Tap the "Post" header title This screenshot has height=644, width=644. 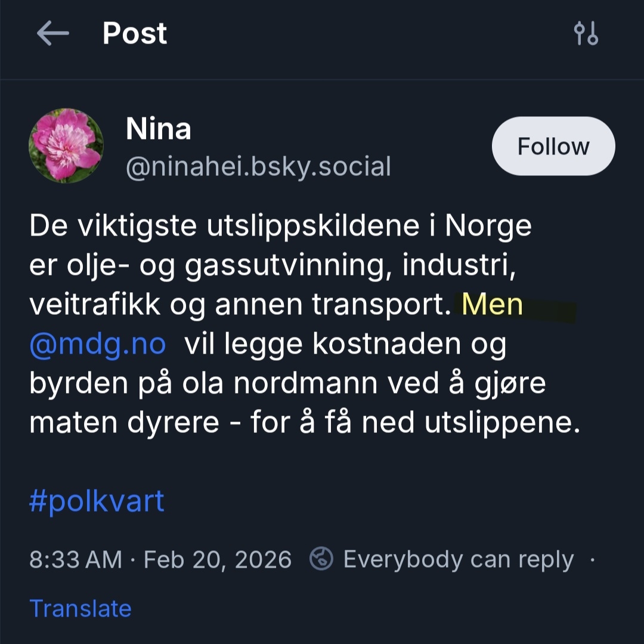[135, 33]
